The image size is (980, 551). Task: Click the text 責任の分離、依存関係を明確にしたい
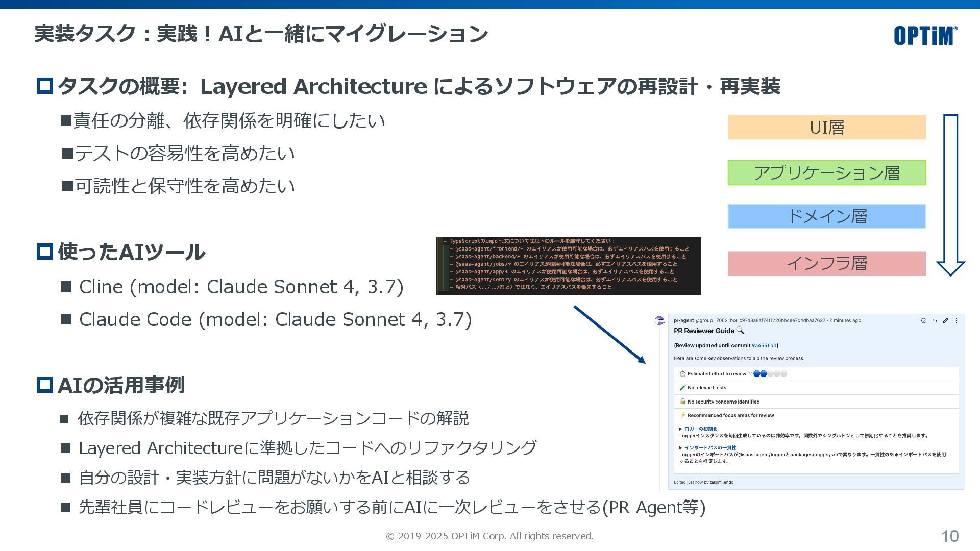(x=229, y=121)
